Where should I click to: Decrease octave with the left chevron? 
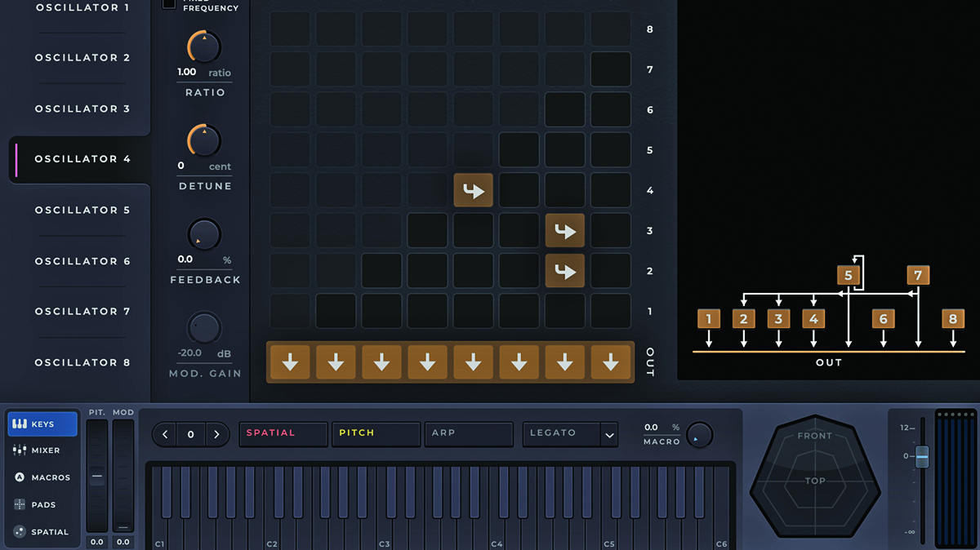tap(165, 435)
